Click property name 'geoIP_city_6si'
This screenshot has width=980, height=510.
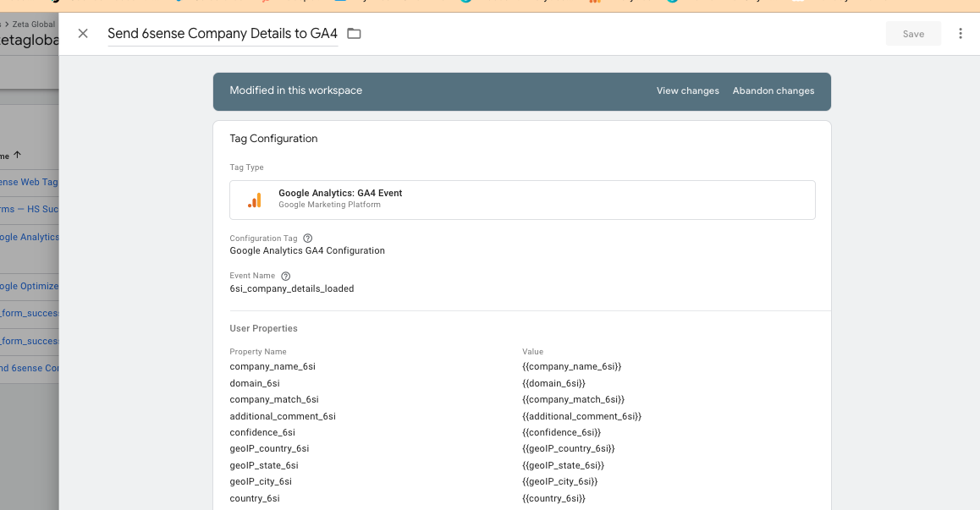pyautogui.click(x=261, y=482)
